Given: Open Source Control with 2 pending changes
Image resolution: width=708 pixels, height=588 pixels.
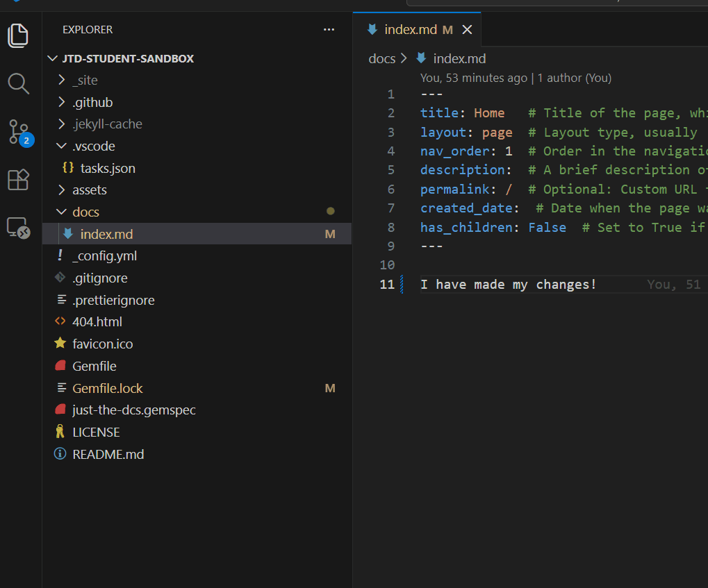Looking at the screenshot, I should [x=19, y=131].
